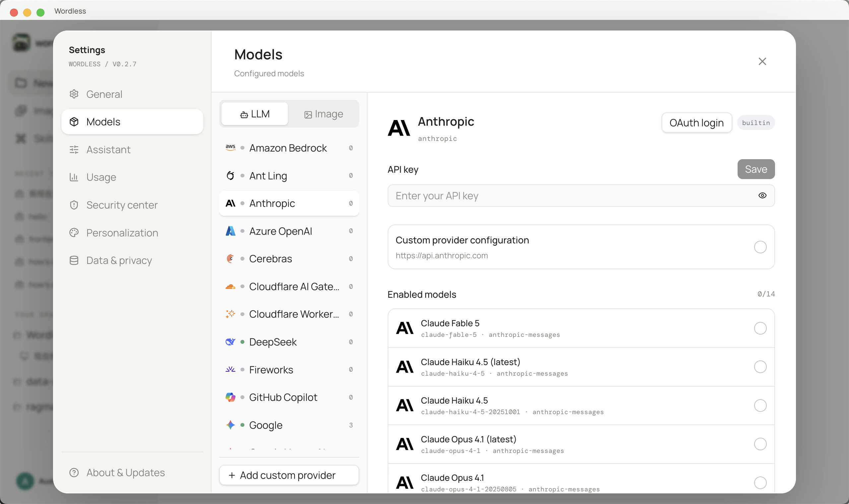Switch to the LLM tab
The image size is (849, 504).
click(x=254, y=114)
